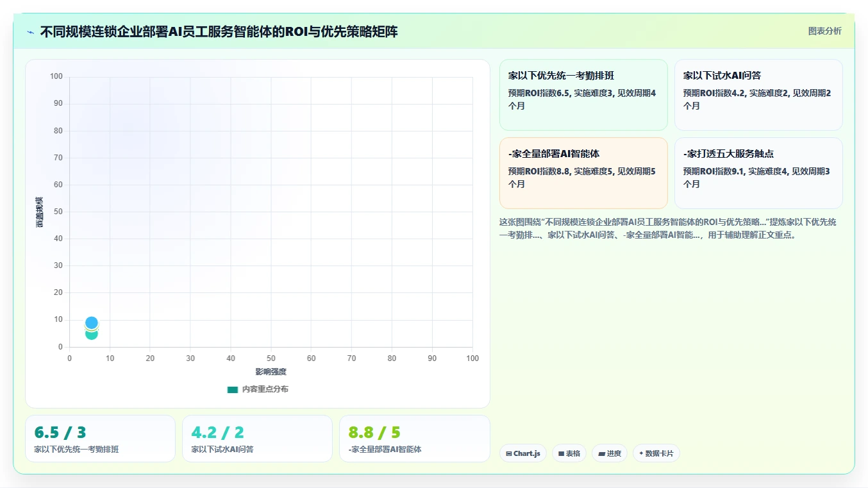This screenshot has width=868, height=488.
Task: Open the -家打透五大服务触点 card
Action: [758, 173]
